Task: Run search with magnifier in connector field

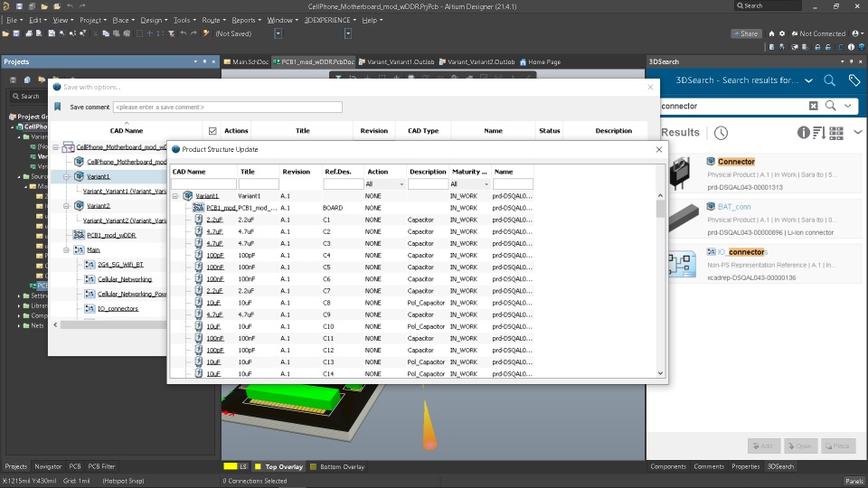Action: [x=830, y=106]
